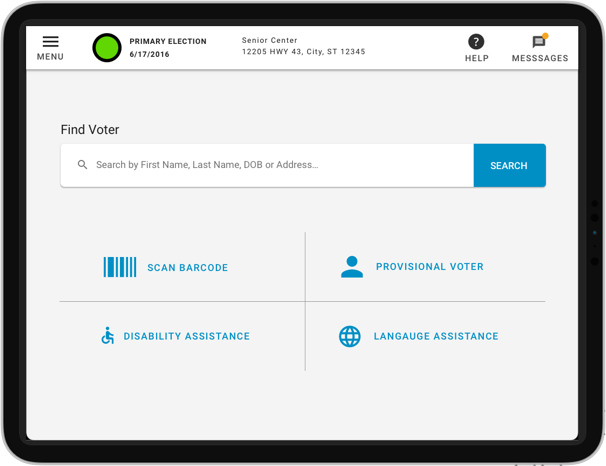Select the provisional voter person icon
This screenshot has width=606, height=466.
pyautogui.click(x=351, y=267)
